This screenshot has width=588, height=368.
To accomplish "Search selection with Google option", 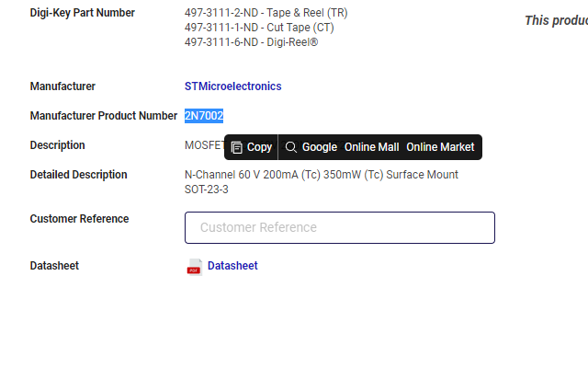I will tap(319, 147).
